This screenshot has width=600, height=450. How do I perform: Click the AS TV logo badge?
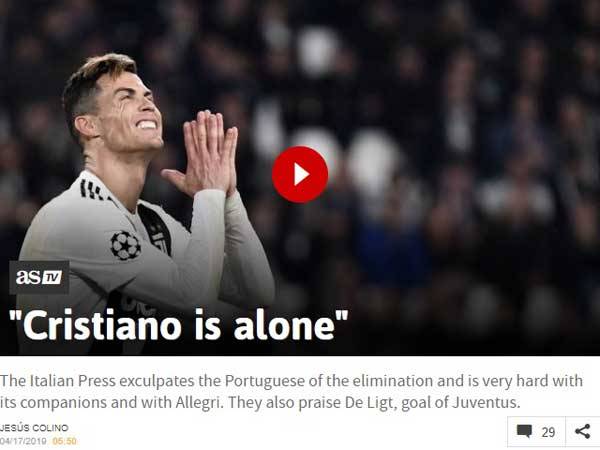[x=39, y=277]
